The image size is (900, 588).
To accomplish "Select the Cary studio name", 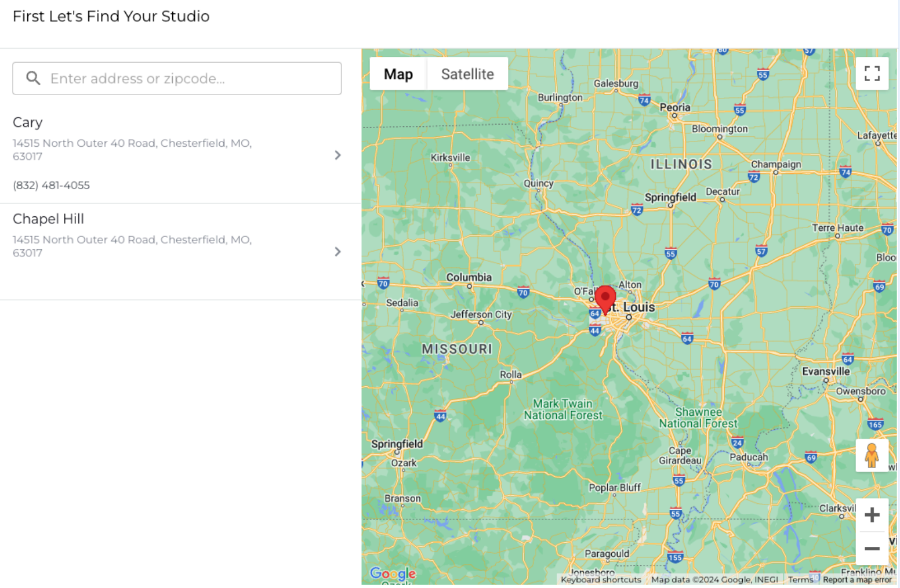I will [x=28, y=122].
